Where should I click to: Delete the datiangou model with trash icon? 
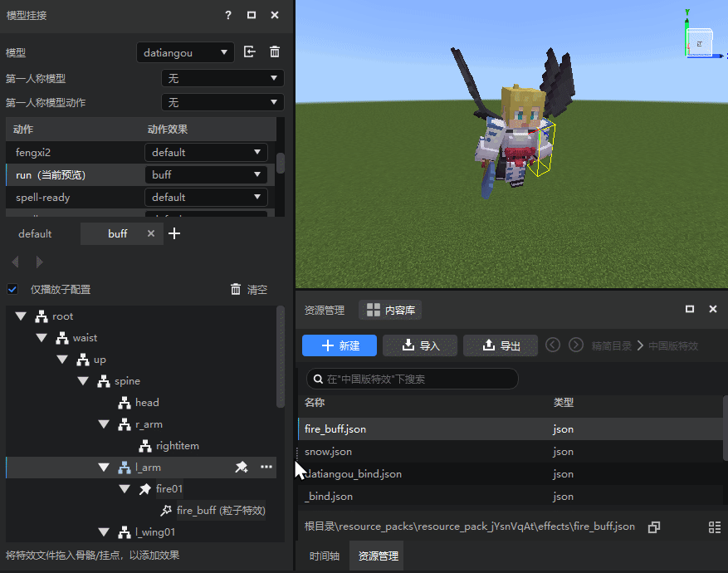pyautogui.click(x=275, y=51)
